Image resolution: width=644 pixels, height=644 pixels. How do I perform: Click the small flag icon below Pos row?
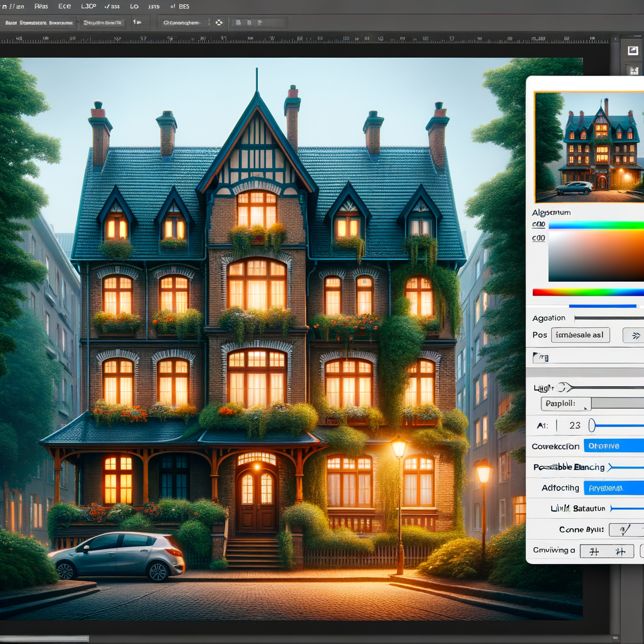(x=540, y=358)
